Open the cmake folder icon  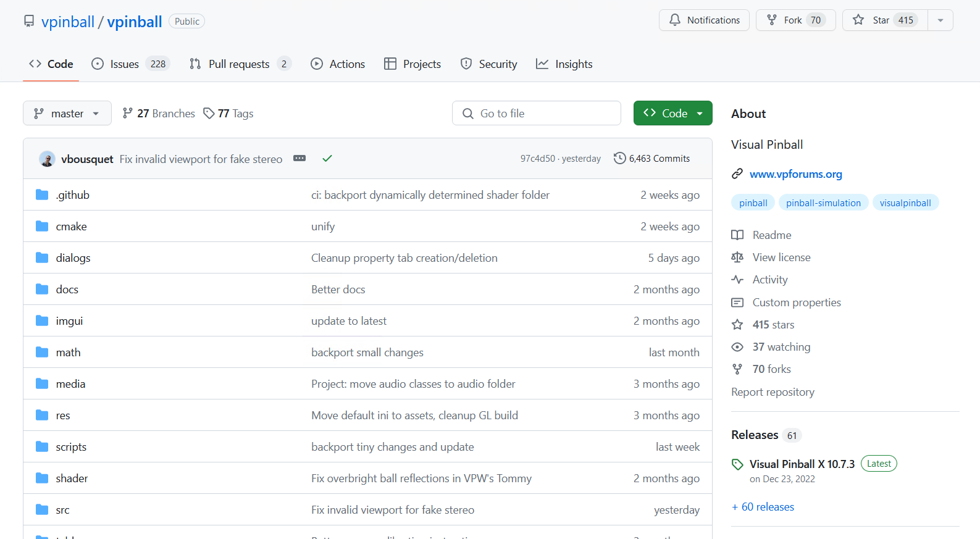(42, 227)
